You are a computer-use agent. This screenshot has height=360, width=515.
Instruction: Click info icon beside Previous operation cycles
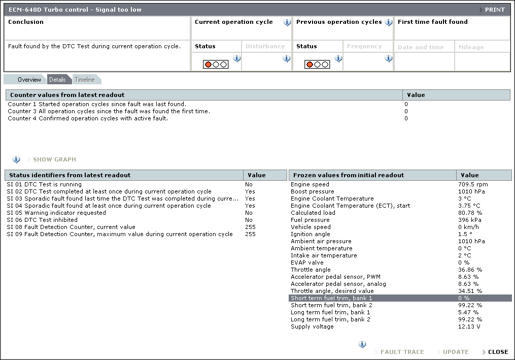389,23
